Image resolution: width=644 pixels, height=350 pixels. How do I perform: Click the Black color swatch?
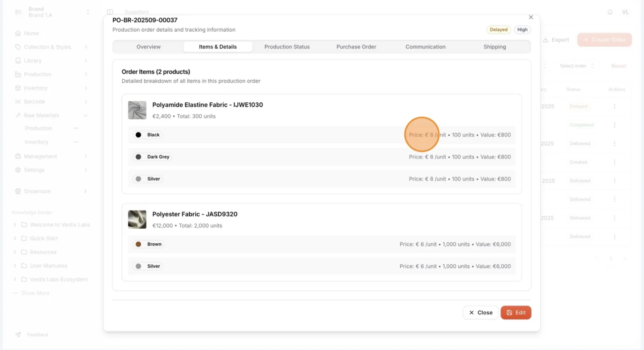(x=138, y=135)
